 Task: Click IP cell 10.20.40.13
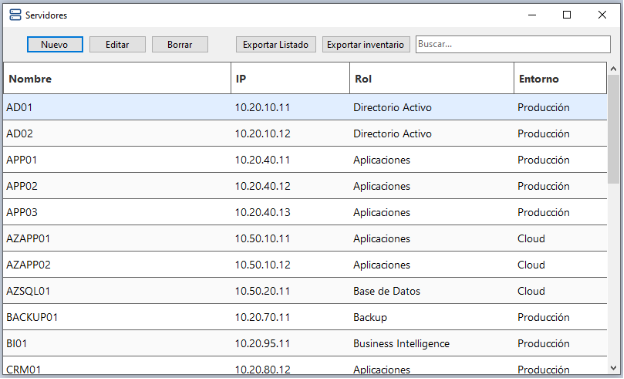[x=263, y=213]
